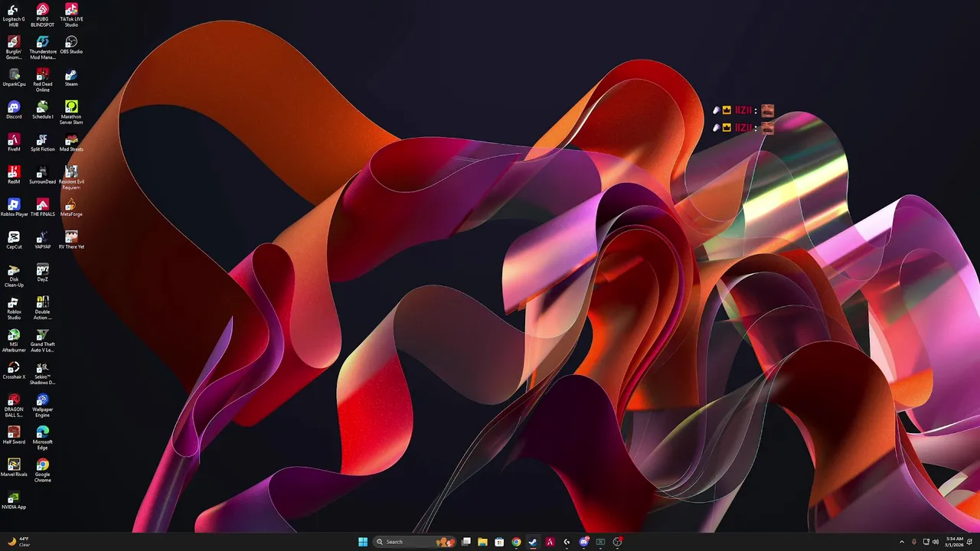Click the NVIDIA App desktop icon
This screenshot has height=551, width=980.
14,500
